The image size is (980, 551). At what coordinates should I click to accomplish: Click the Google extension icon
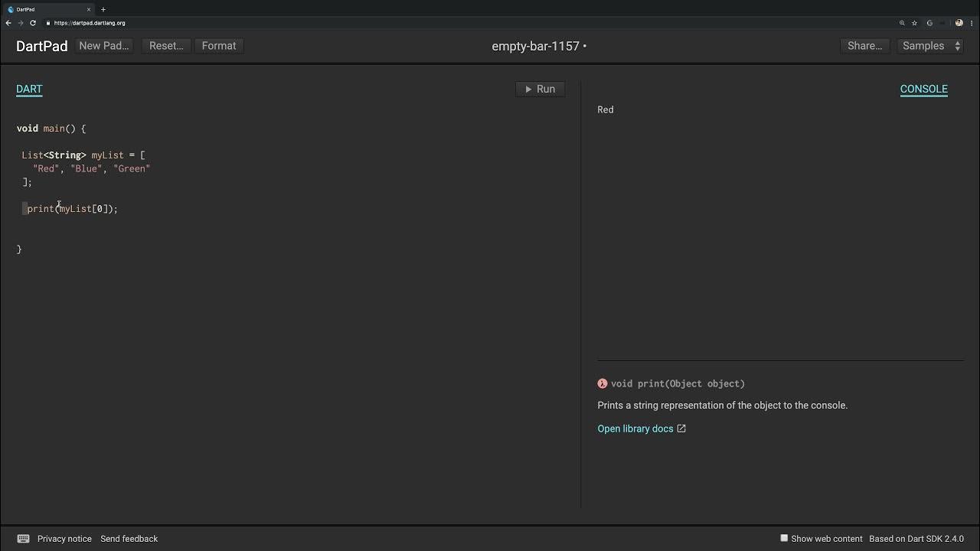(x=929, y=23)
